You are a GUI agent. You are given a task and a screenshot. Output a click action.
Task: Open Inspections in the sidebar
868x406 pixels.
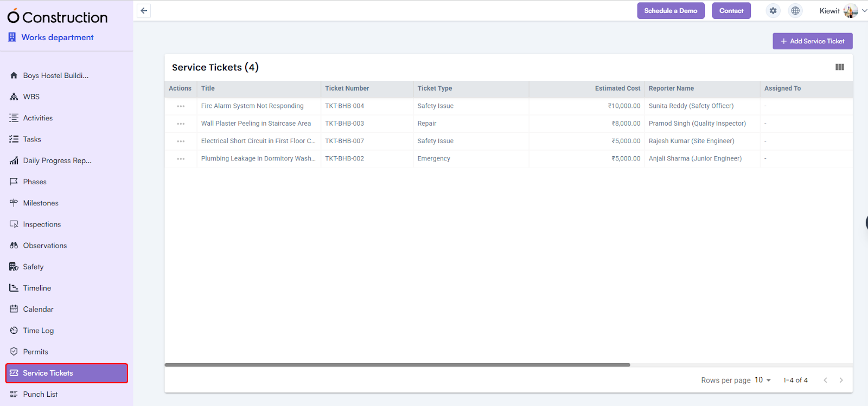(x=42, y=224)
